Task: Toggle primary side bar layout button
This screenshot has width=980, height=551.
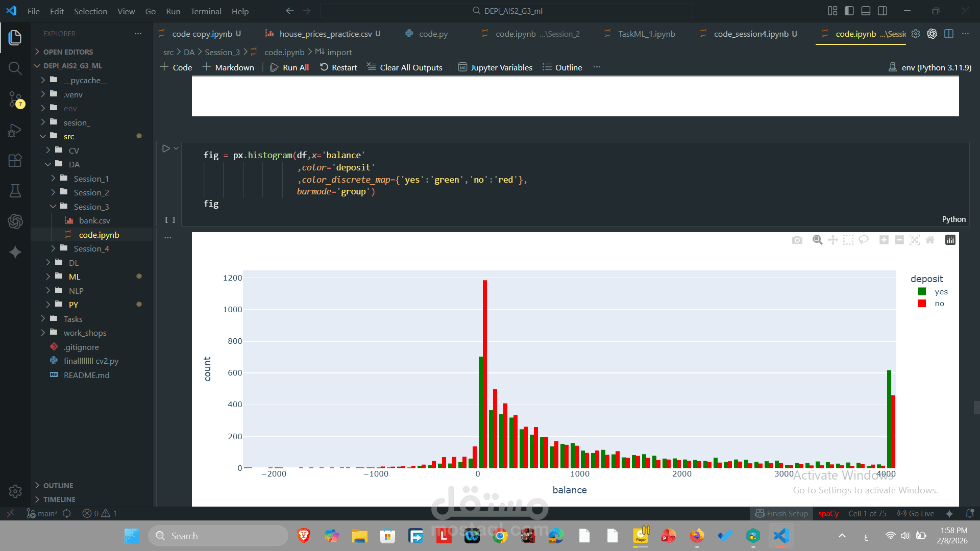Action: click(849, 11)
